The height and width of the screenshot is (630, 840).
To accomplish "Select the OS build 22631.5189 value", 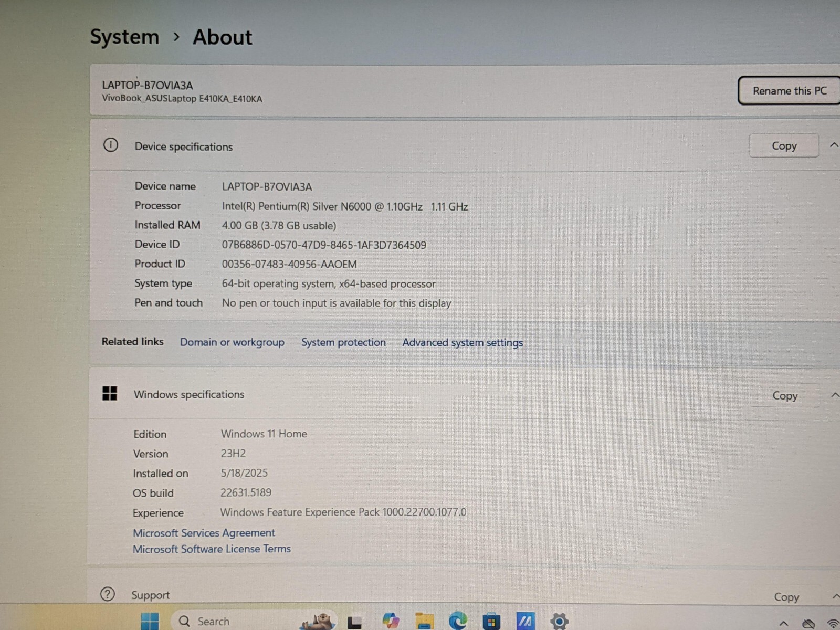I will click(x=246, y=492).
